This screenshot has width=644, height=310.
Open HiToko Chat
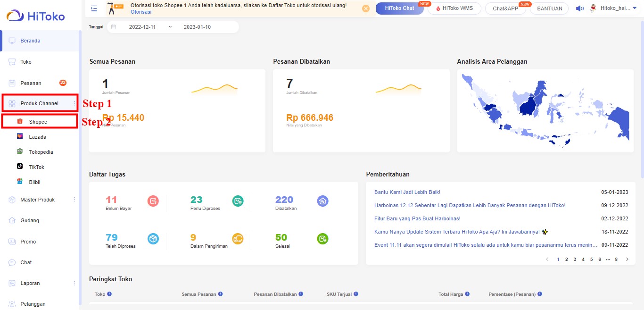click(399, 8)
